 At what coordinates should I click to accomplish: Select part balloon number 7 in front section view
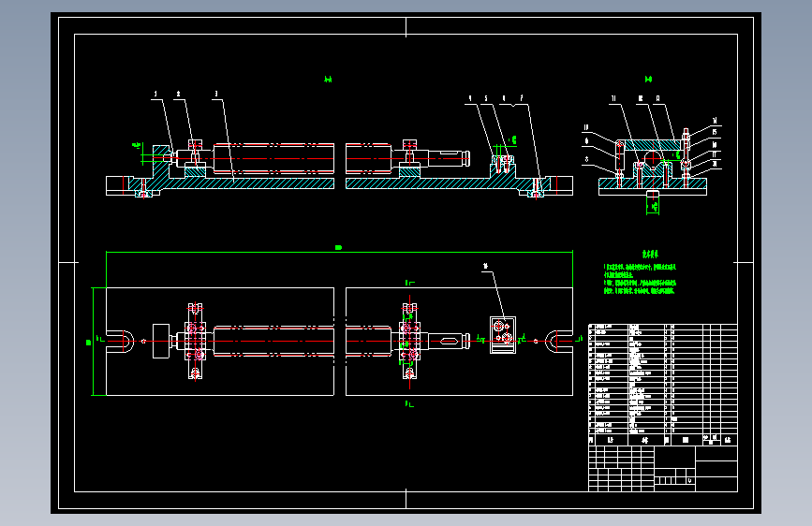click(x=522, y=98)
